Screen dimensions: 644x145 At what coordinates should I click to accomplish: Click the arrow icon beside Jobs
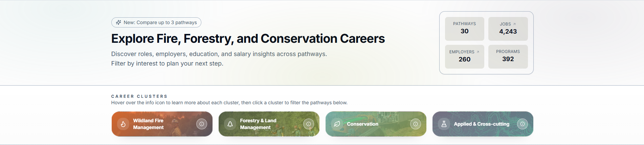pyautogui.click(x=514, y=24)
